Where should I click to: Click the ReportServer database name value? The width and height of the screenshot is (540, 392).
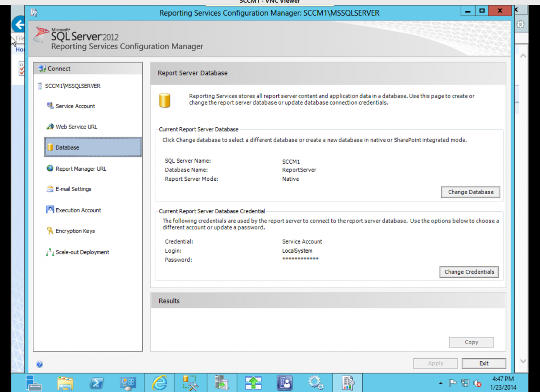coord(299,170)
